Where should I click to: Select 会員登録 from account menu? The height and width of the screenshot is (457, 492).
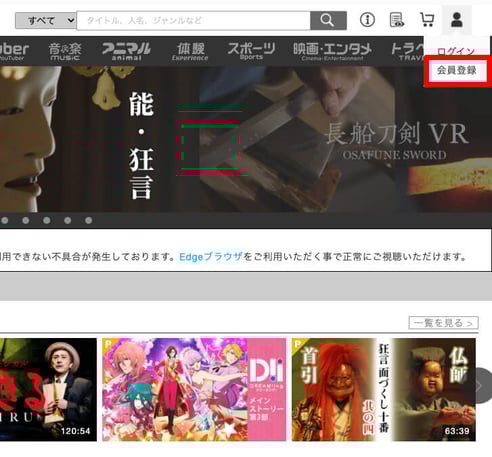click(457, 70)
